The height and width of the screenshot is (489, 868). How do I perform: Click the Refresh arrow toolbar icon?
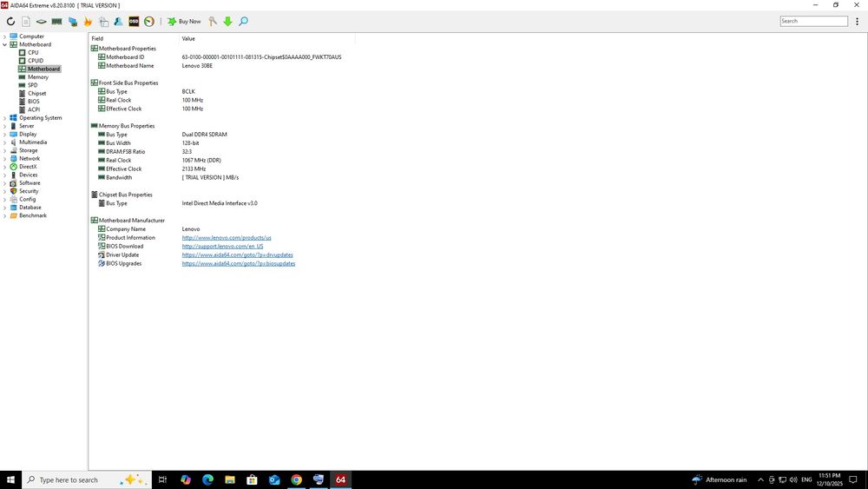[10, 22]
